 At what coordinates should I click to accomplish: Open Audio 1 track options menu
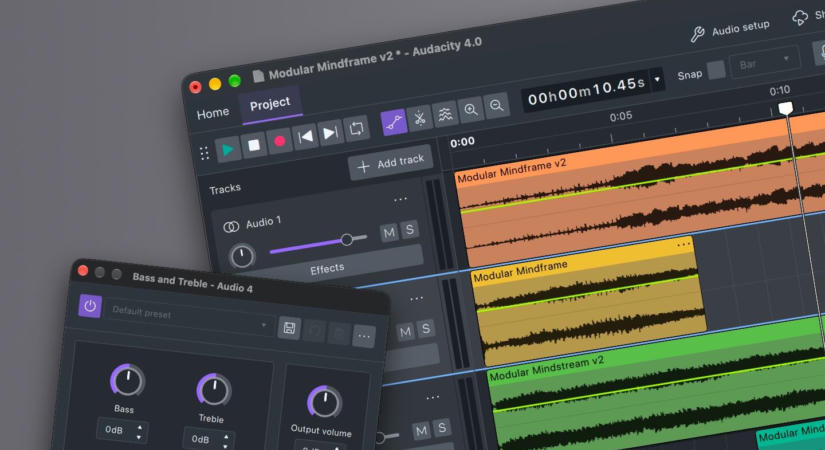[x=400, y=199]
